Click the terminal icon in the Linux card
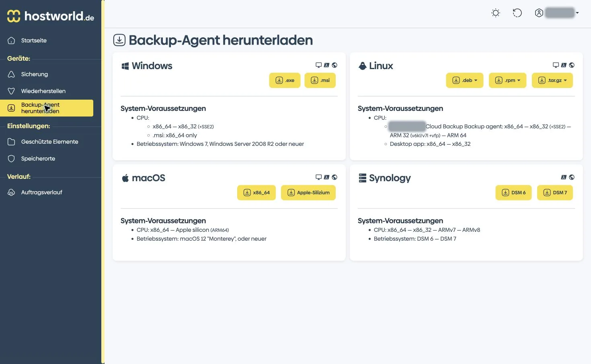The image size is (591, 364). click(x=564, y=65)
